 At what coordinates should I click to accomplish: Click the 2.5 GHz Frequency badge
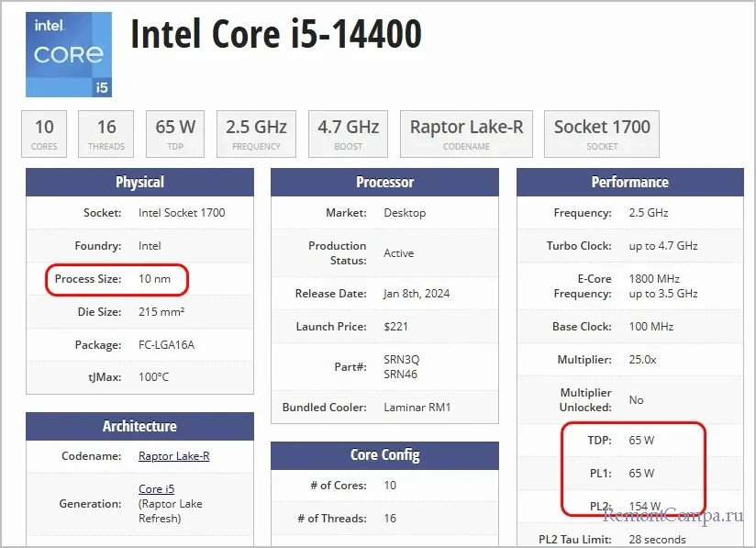click(257, 133)
